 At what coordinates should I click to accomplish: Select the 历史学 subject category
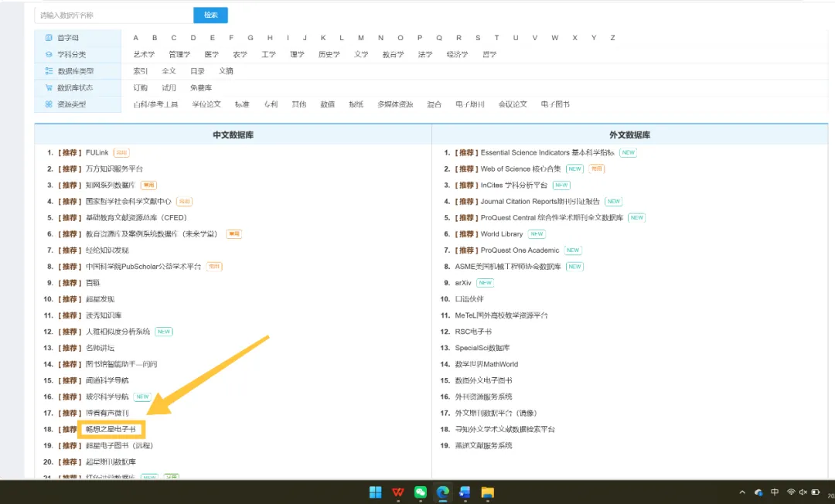(x=329, y=54)
